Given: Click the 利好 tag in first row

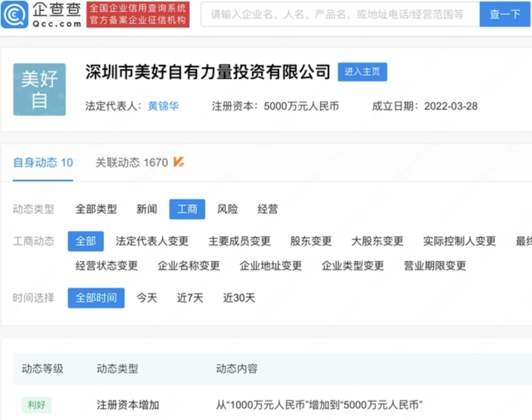Looking at the screenshot, I should pos(36,405).
